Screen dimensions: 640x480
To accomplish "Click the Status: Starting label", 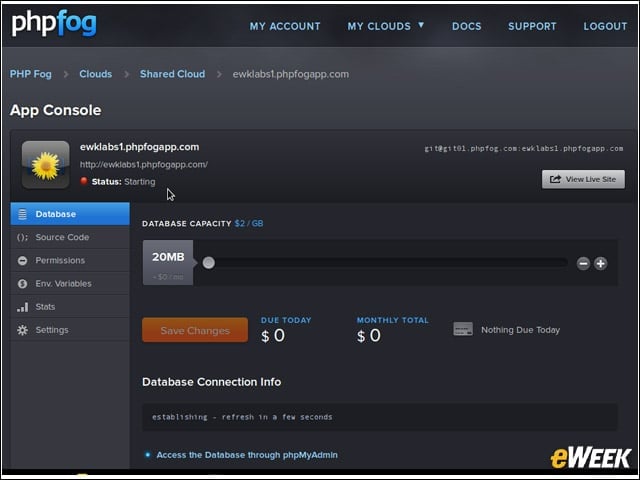I will tap(123, 182).
